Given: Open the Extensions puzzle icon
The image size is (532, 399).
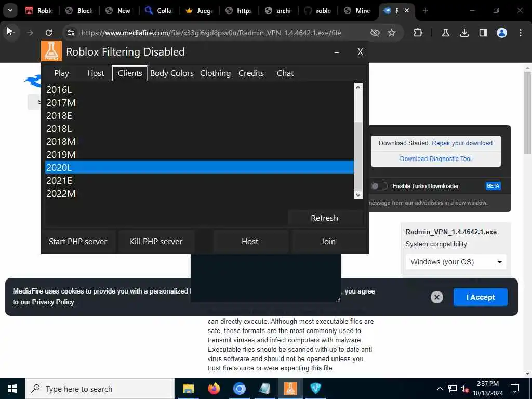Looking at the screenshot, I should (x=418, y=33).
